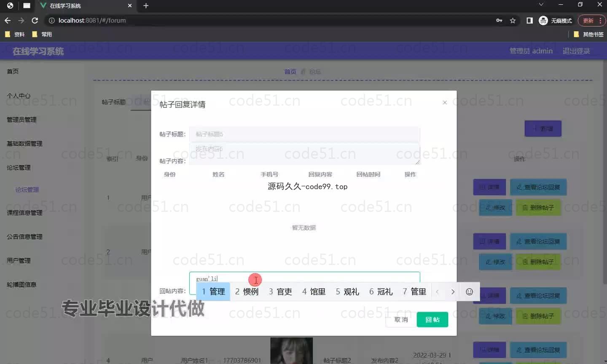Click 查看论坛回复 in row 4
607x364 pixels.
(538, 350)
